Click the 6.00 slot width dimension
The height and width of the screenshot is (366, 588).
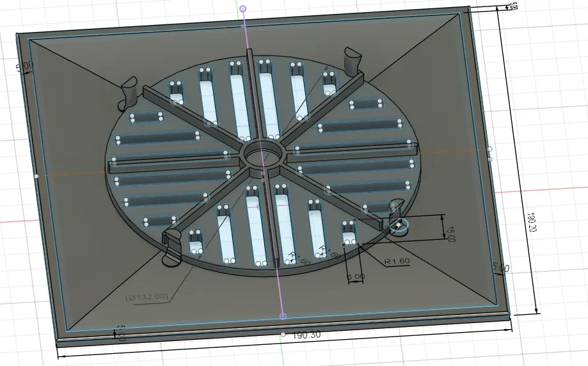pos(355,277)
